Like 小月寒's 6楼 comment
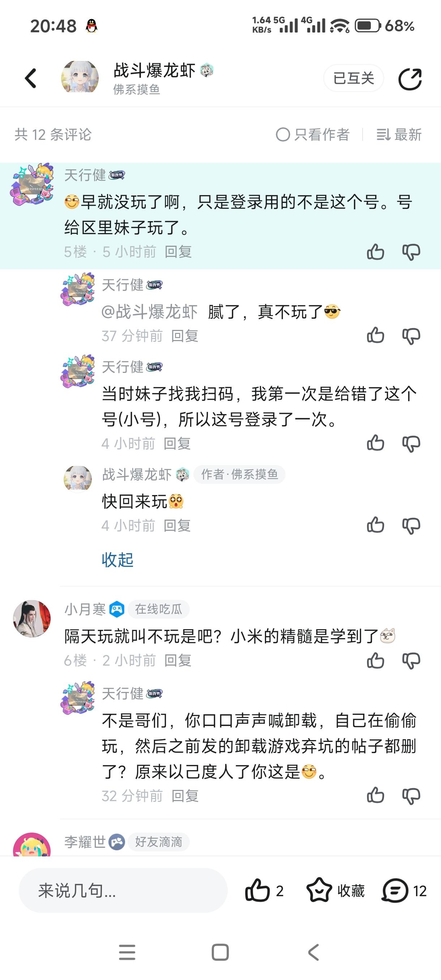Viewport: 441px width, 980px height. tap(375, 661)
